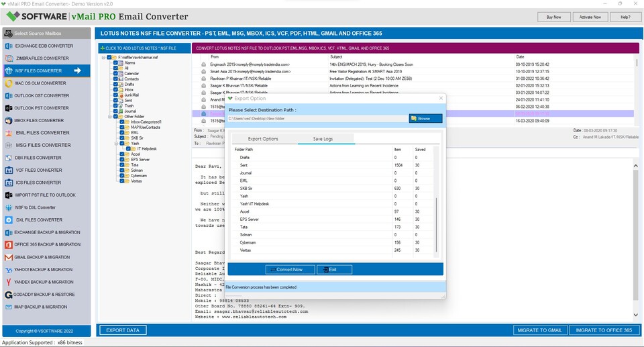Toggle the Trash folder checkbox
This screenshot has height=347, width=644.
coord(116,105)
